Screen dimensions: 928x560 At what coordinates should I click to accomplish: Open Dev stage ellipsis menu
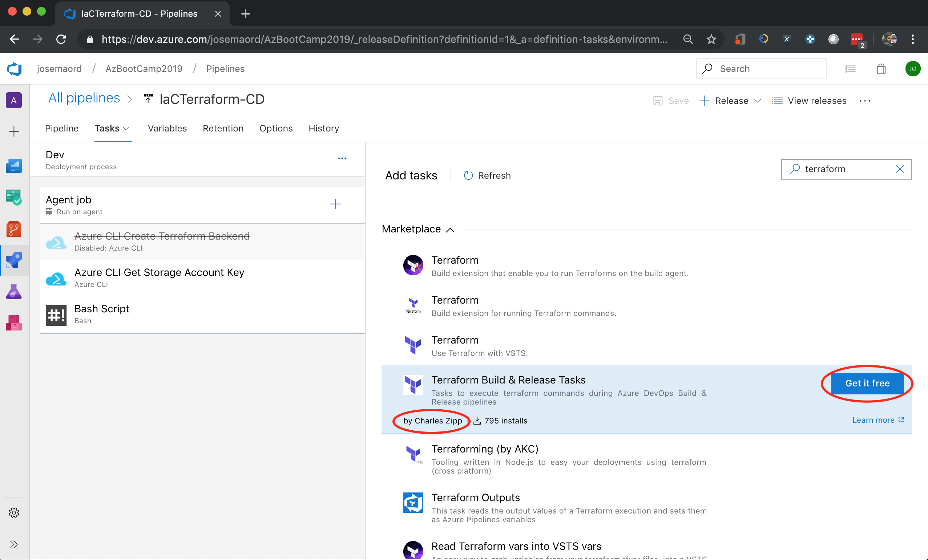click(x=342, y=158)
